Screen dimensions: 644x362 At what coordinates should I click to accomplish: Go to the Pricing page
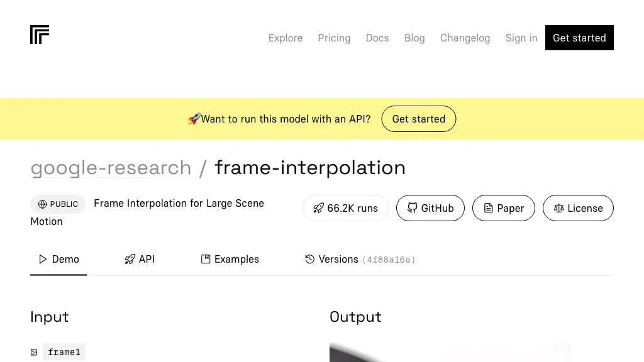(x=334, y=38)
